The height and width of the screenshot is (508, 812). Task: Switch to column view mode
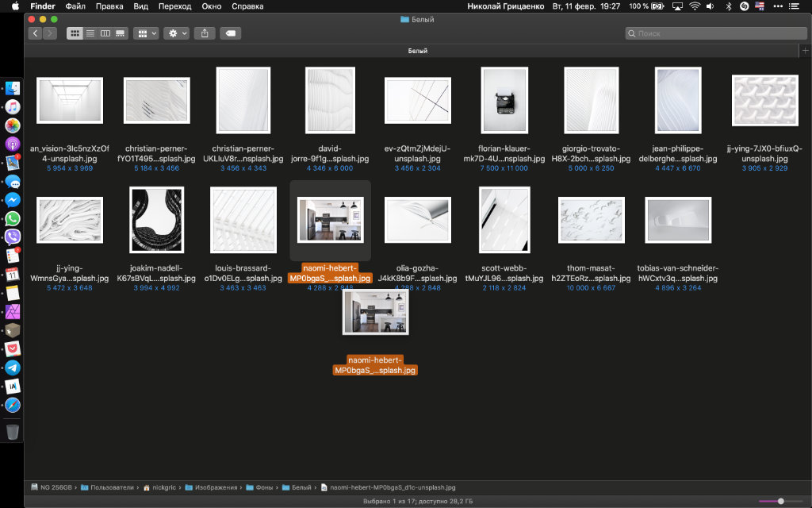[x=105, y=33]
